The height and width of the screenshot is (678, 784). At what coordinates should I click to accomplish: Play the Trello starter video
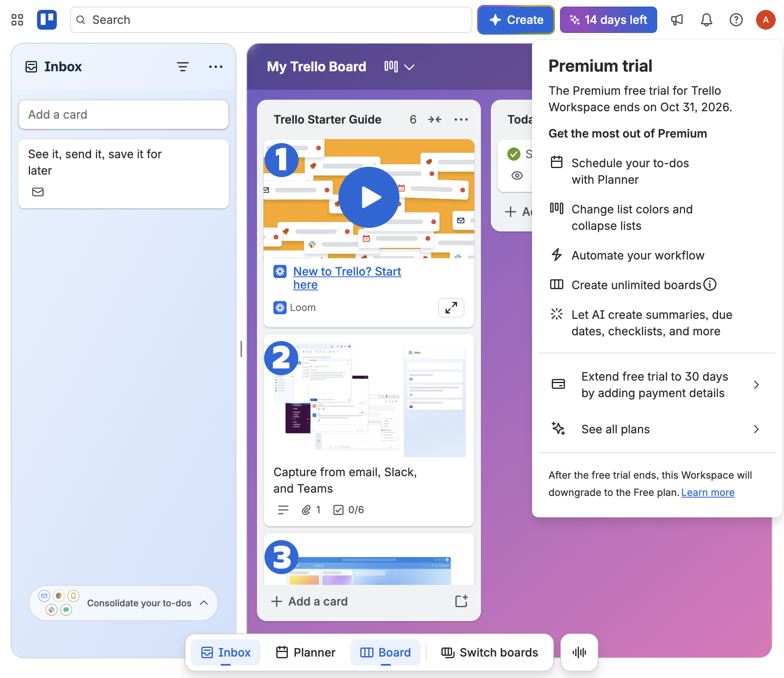click(369, 197)
